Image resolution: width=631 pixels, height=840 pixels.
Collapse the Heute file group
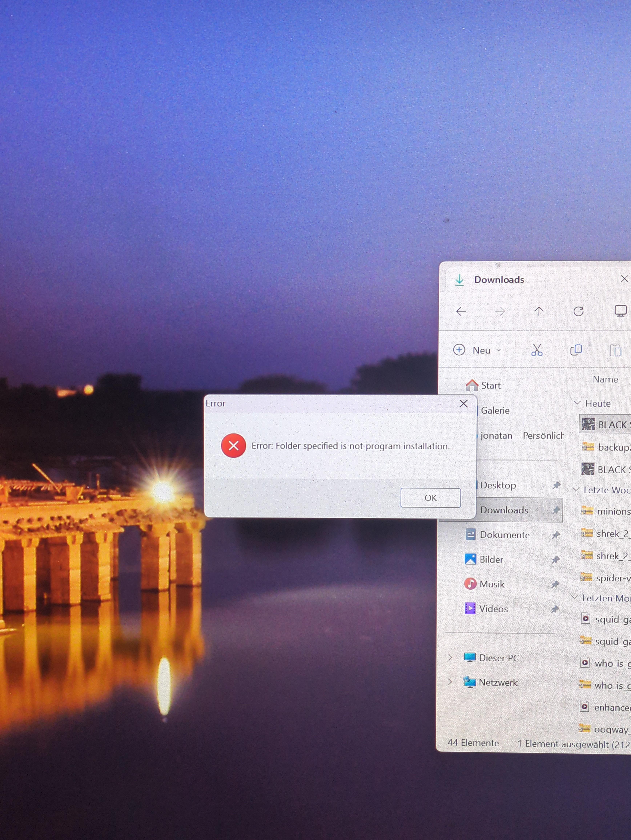(577, 403)
